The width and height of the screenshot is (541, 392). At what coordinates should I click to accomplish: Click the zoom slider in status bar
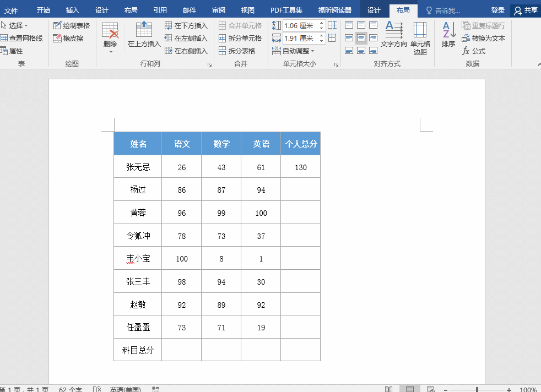477,389
